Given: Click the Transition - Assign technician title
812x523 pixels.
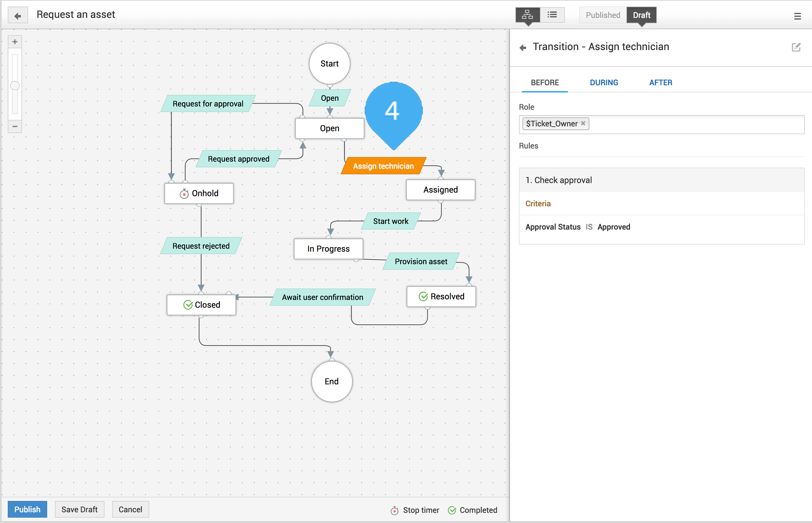Looking at the screenshot, I should tap(601, 47).
